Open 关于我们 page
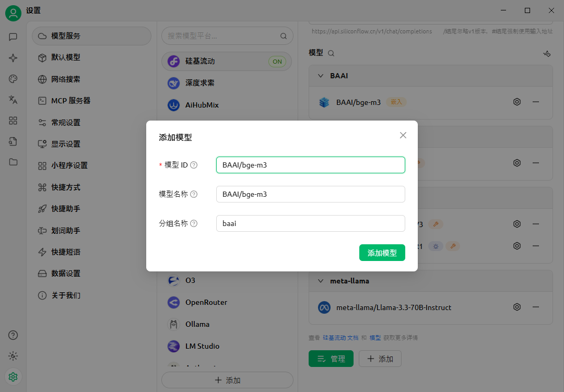 (x=92, y=295)
